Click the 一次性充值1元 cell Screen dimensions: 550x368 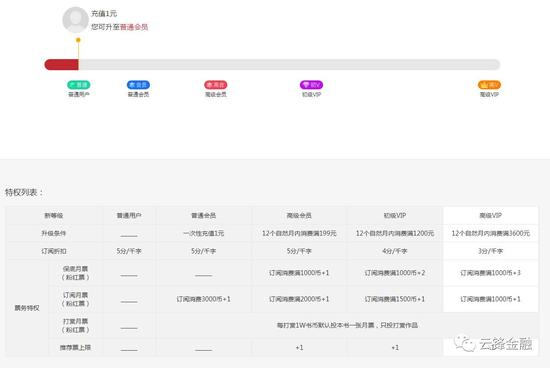[x=203, y=233]
